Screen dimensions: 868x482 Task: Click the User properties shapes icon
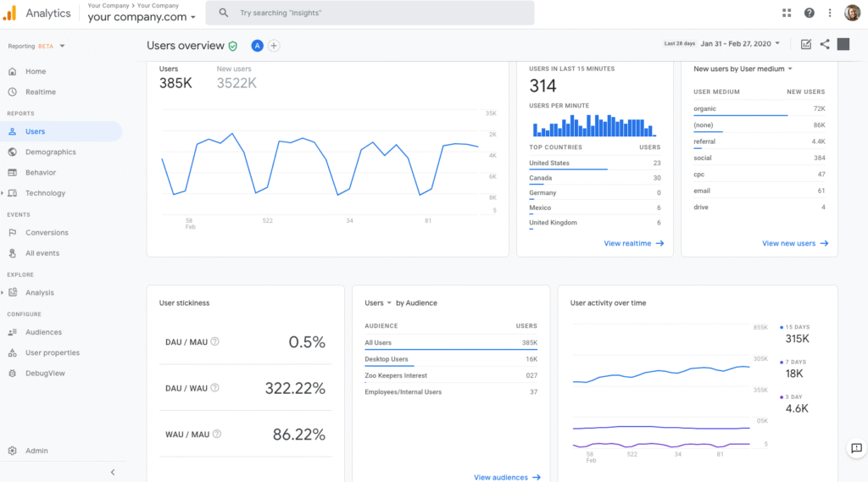click(x=13, y=352)
